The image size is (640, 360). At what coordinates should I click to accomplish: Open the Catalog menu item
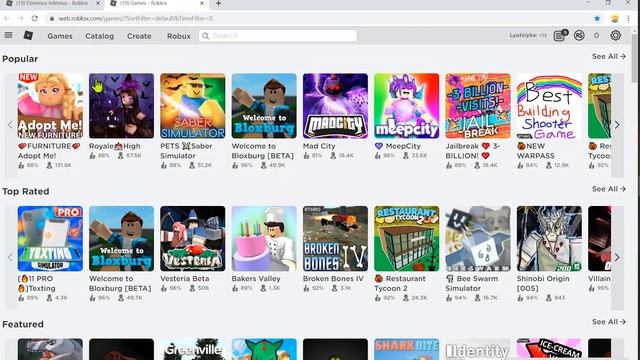(100, 36)
